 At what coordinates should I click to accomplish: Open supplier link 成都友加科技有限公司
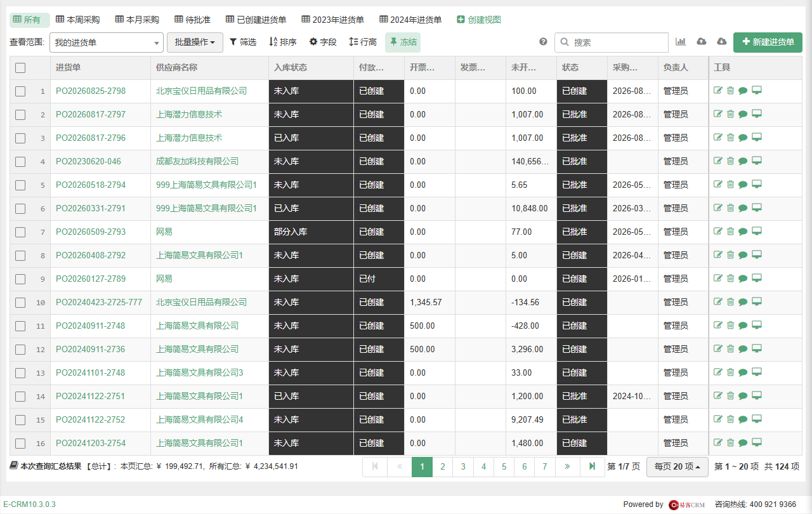pos(197,161)
